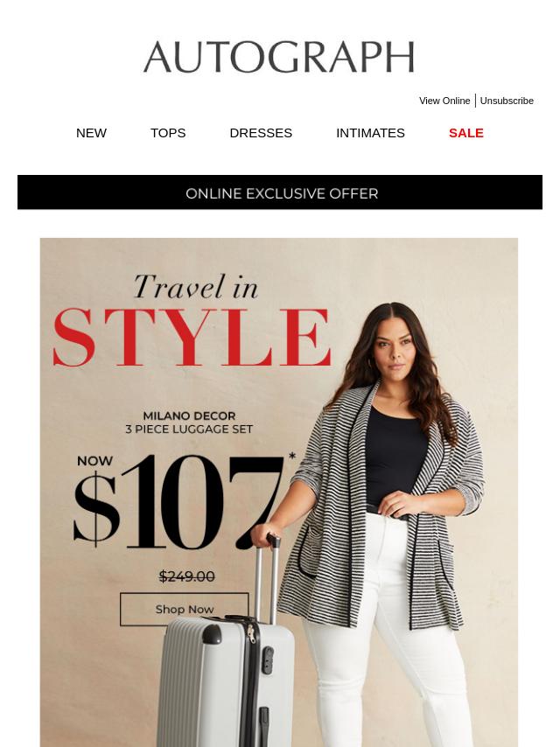Click the Shop Now button
Viewport: 560px width, 747px height.
185,609
